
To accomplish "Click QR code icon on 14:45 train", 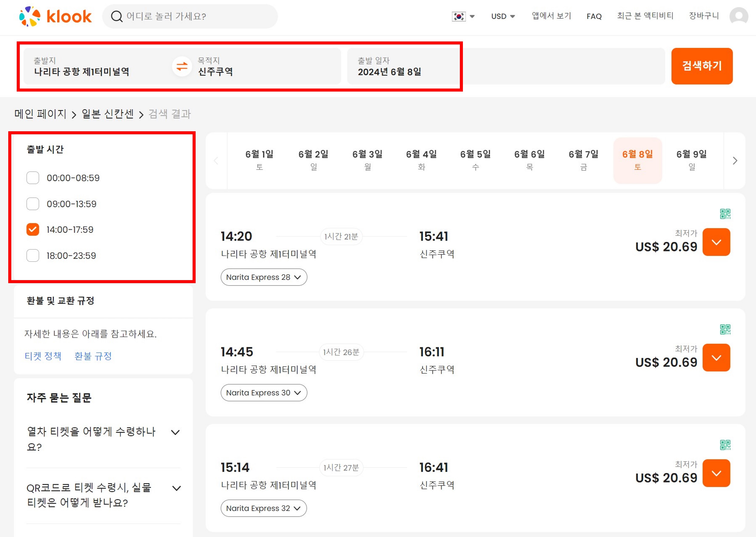I will [x=725, y=329].
